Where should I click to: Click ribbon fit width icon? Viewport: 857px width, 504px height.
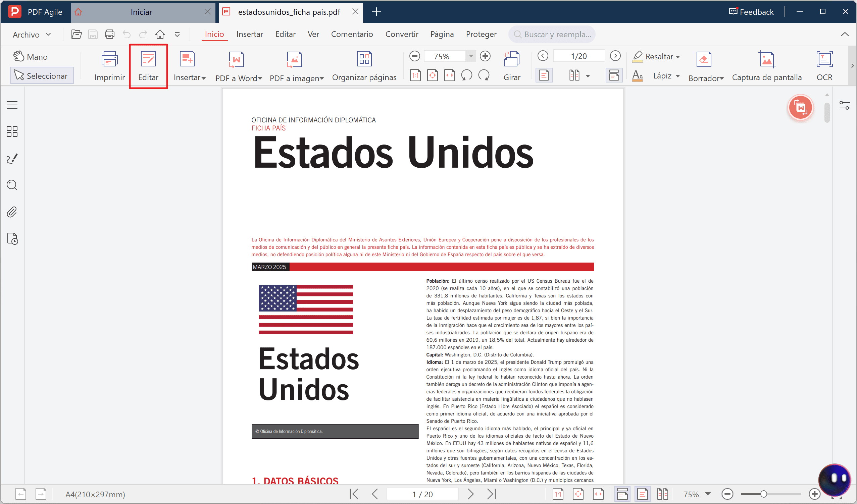tap(449, 75)
